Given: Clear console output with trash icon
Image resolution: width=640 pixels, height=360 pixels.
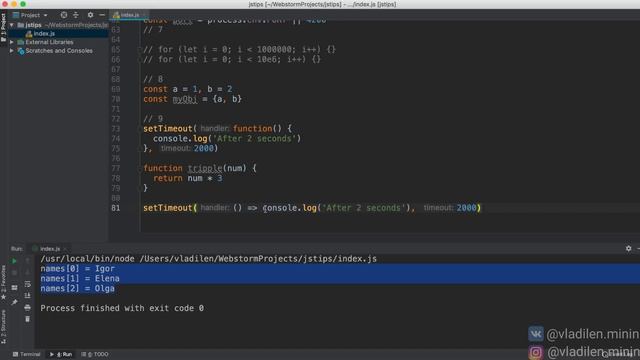Looking at the screenshot, I should pyautogui.click(x=27, y=319).
